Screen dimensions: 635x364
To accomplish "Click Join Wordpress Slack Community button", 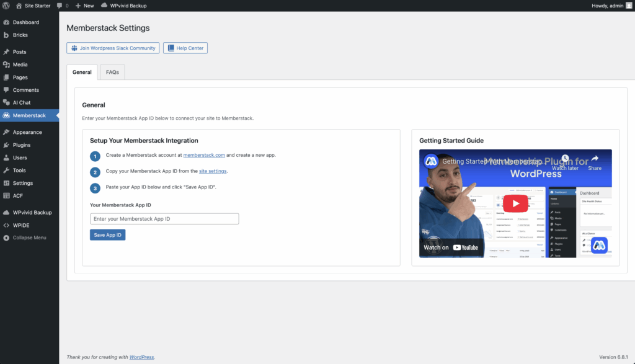I will click(113, 48).
